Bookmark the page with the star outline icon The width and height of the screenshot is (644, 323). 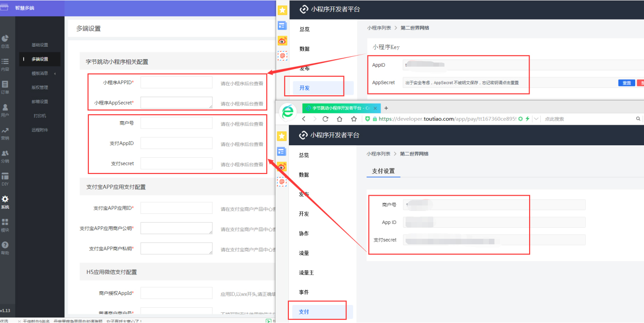[x=354, y=119]
